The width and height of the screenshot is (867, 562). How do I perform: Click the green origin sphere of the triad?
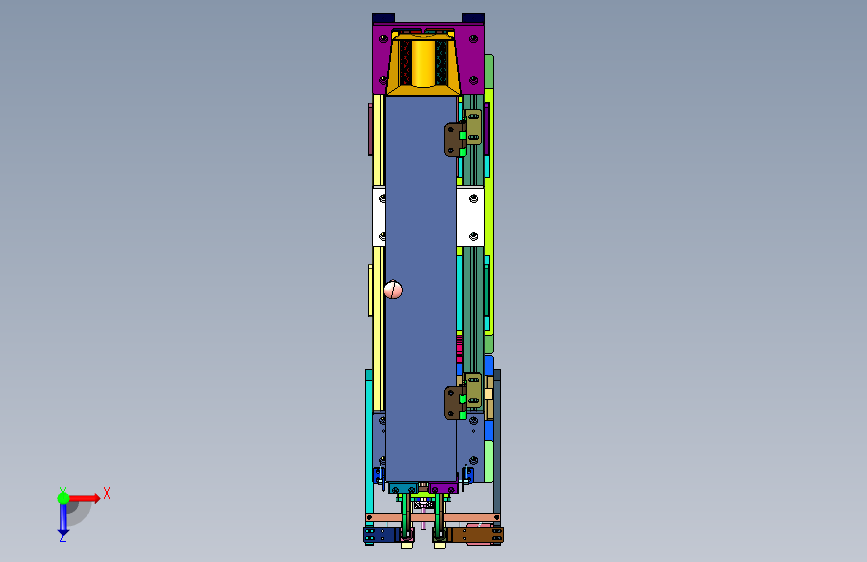63,498
